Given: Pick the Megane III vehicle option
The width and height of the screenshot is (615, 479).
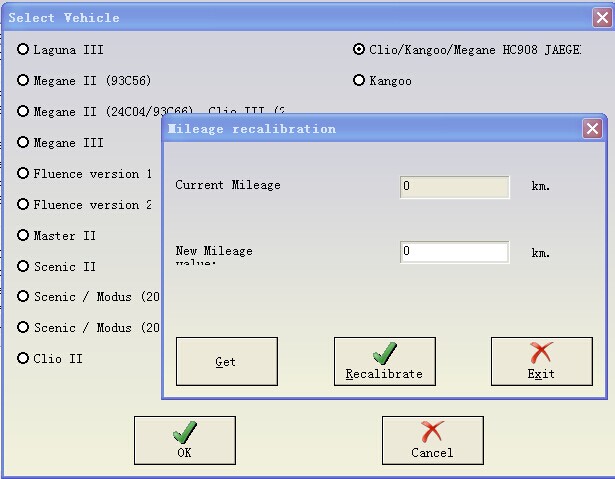Looking at the screenshot, I should 24,142.
